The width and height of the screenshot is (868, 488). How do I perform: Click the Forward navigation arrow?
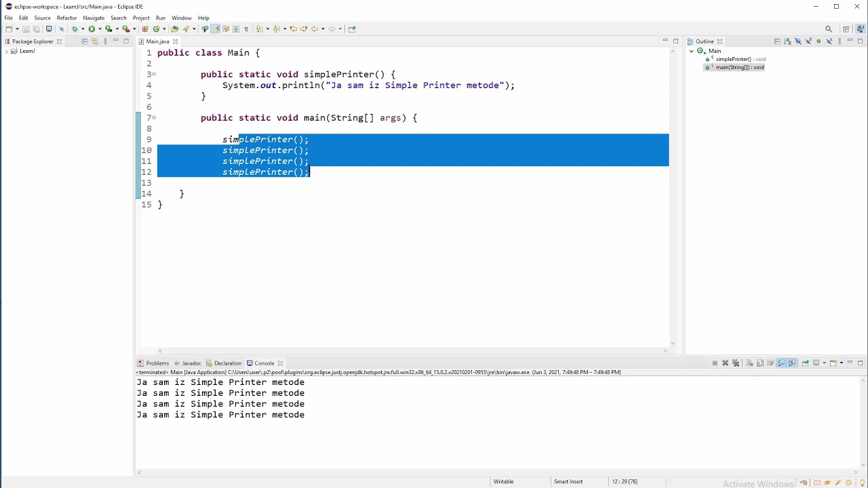[332, 29]
